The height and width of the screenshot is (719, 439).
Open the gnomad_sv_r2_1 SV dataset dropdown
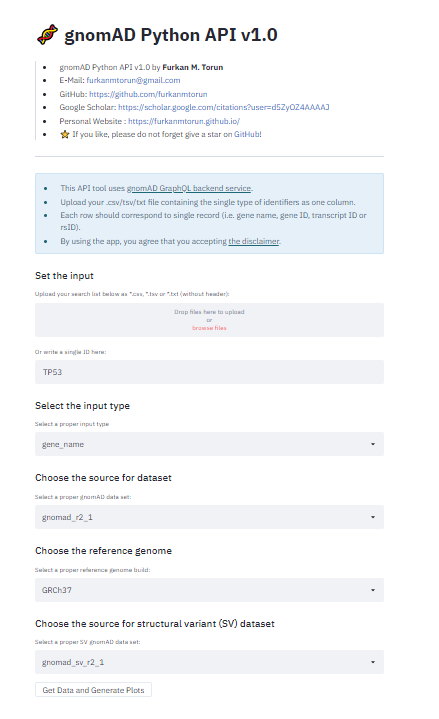[209, 662]
